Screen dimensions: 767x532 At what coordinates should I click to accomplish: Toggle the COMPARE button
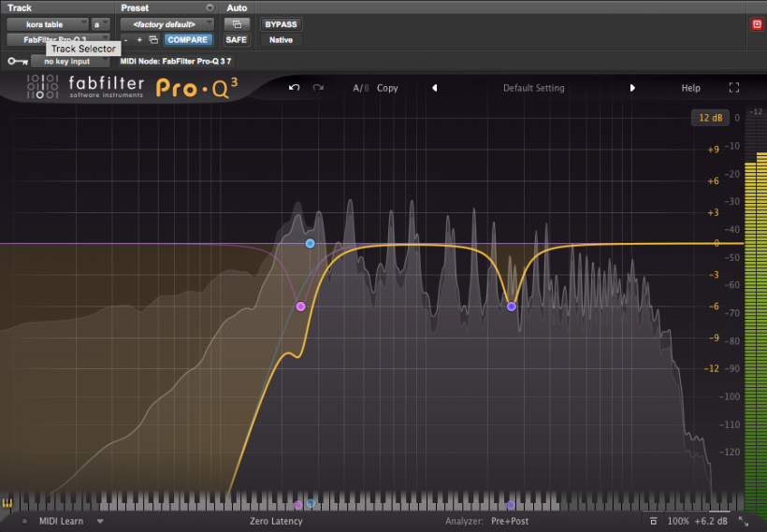(x=188, y=39)
